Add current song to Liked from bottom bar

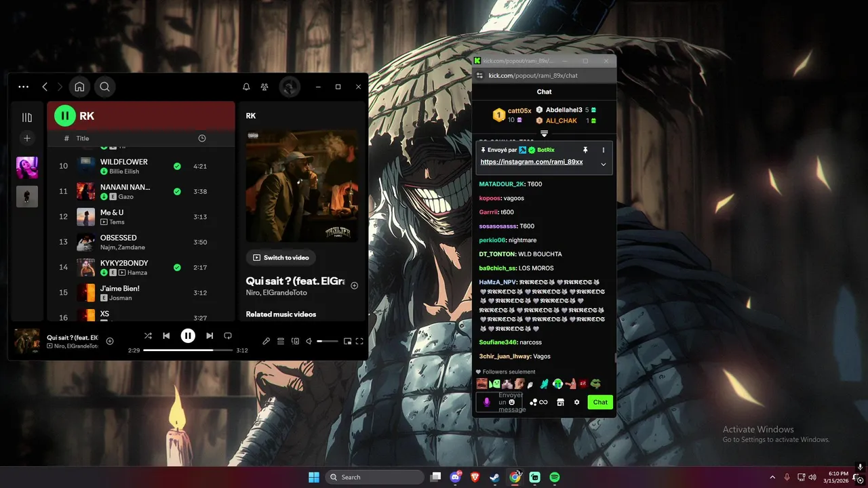coord(110,341)
